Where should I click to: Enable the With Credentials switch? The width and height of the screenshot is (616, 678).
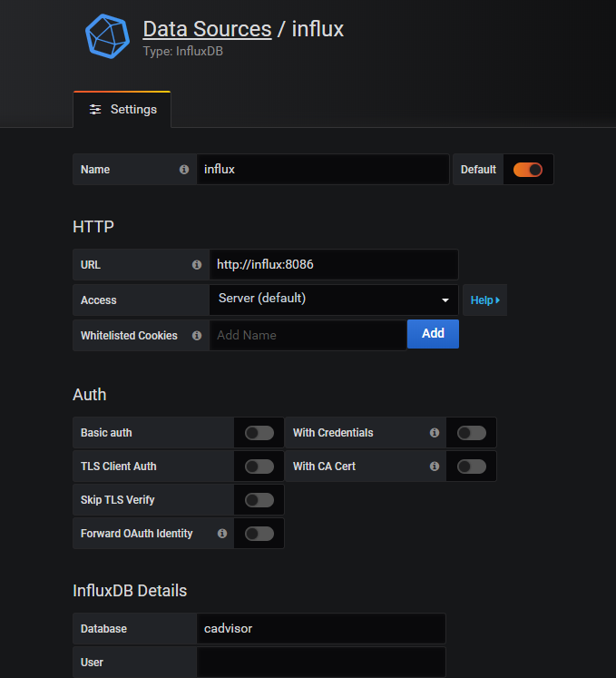point(472,433)
